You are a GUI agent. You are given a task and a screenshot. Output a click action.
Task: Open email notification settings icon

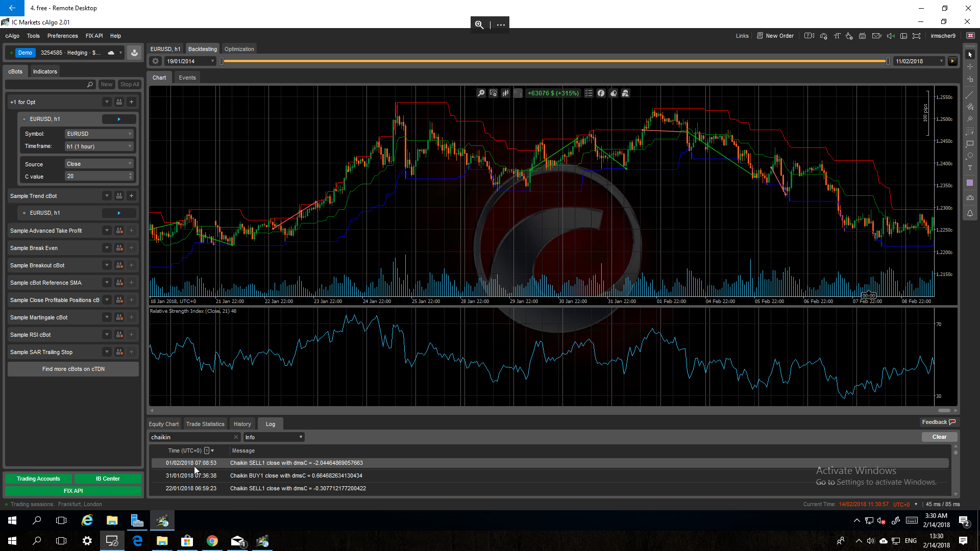[x=877, y=36]
